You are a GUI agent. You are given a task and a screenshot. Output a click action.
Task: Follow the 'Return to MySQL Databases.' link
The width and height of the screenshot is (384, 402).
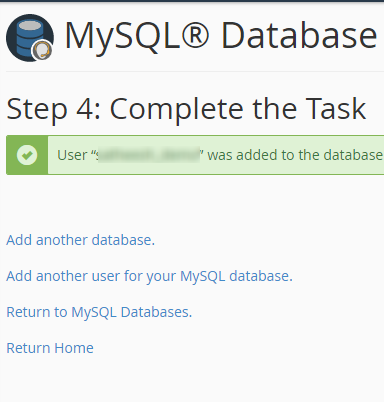[x=99, y=312]
